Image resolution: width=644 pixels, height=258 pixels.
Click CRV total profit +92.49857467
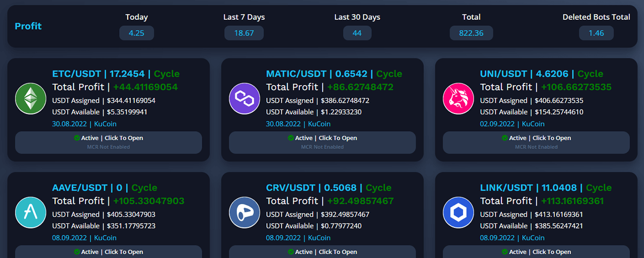(x=360, y=200)
